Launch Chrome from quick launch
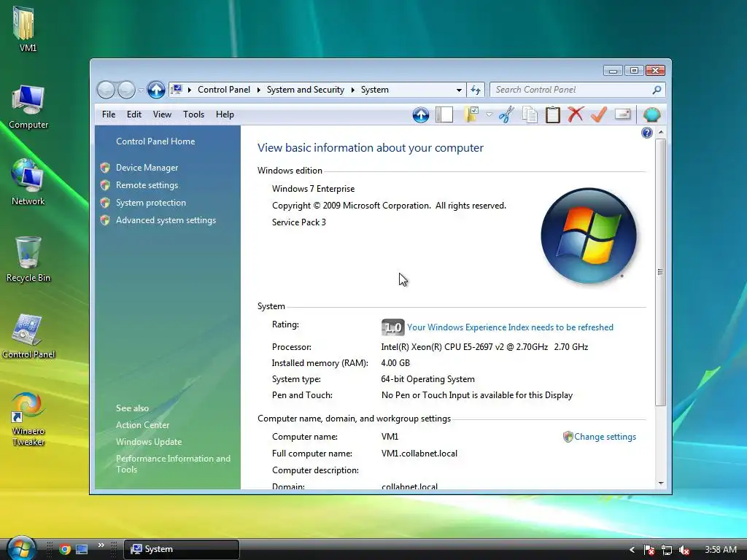Screen dimensions: 747x560 65,549
